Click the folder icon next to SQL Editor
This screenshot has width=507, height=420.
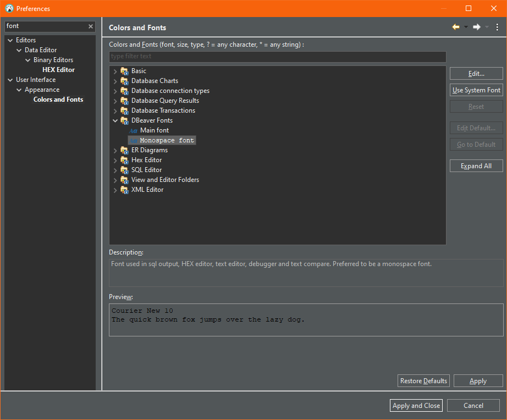(124, 170)
